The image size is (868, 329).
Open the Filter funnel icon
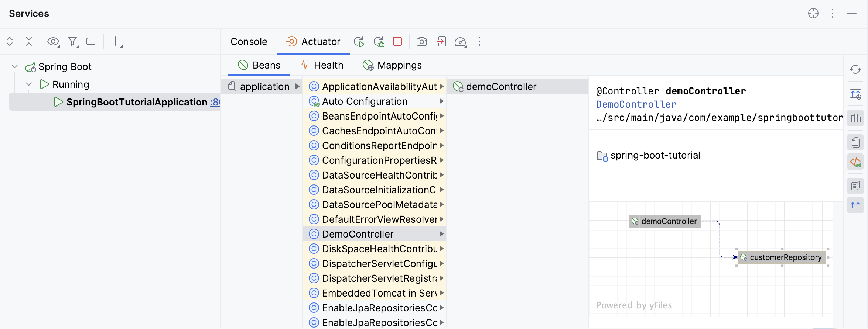[x=73, y=42]
